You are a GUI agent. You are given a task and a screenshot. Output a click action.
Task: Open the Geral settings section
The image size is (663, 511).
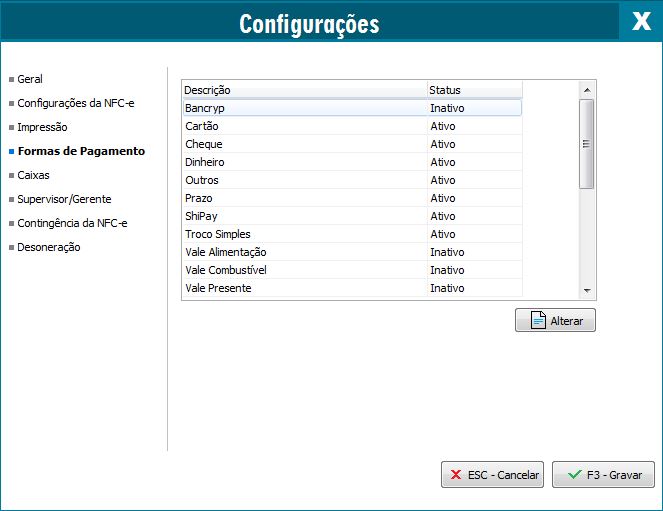pyautogui.click(x=30, y=79)
